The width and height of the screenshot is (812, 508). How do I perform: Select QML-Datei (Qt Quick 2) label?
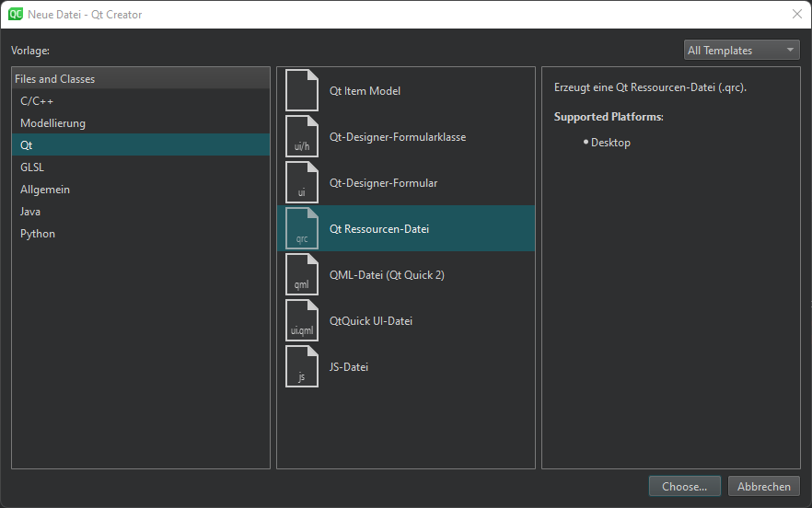[x=387, y=275]
